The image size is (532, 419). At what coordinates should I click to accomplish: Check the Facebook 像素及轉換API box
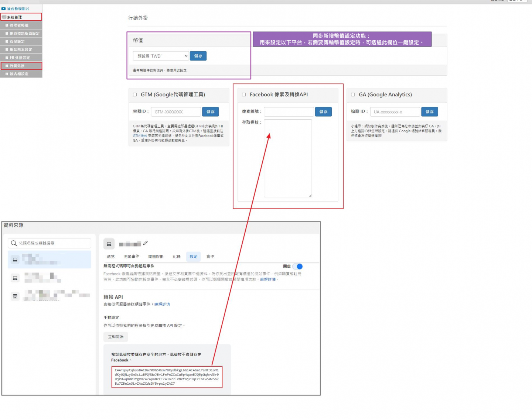coord(244,95)
